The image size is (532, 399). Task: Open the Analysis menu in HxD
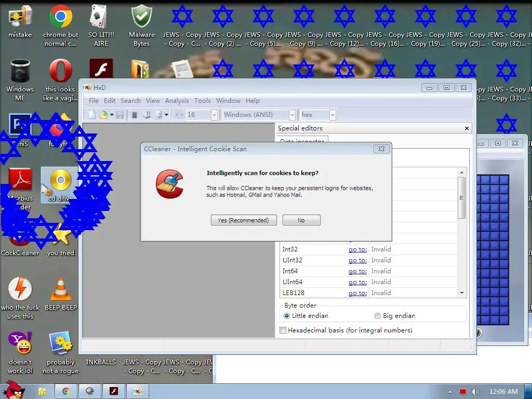coord(177,101)
